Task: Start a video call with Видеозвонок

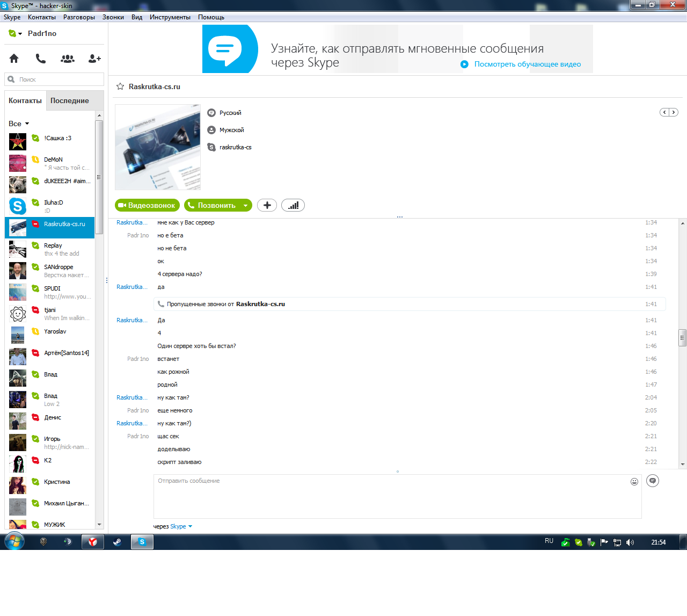Action: pos(148,205)
